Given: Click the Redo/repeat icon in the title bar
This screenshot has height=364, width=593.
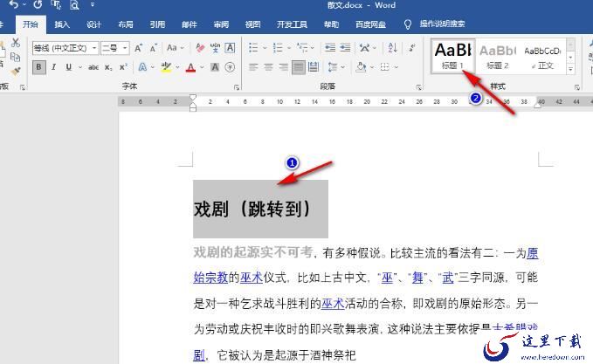Looking at the screenshot, I should [38, 5].
